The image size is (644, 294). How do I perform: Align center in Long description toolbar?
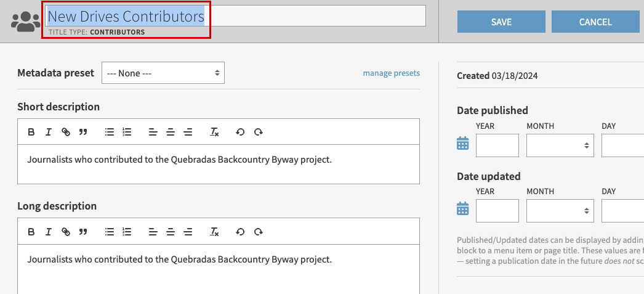tap(171, 232)
